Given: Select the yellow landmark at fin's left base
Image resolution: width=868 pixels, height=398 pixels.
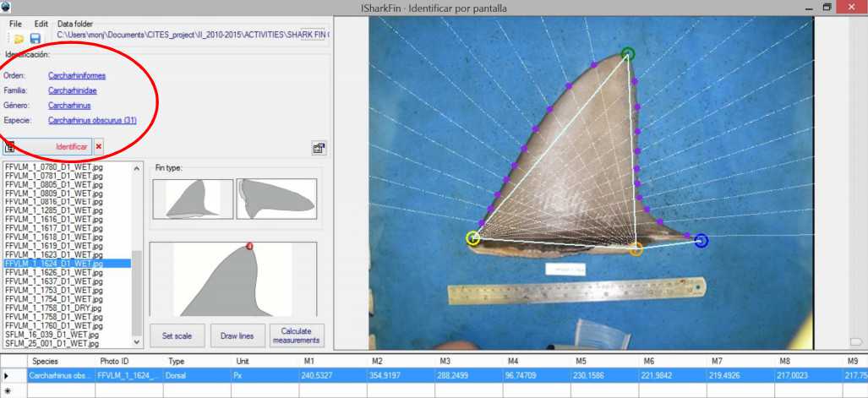Looking at the screenshot, I should tap(473, 238).
